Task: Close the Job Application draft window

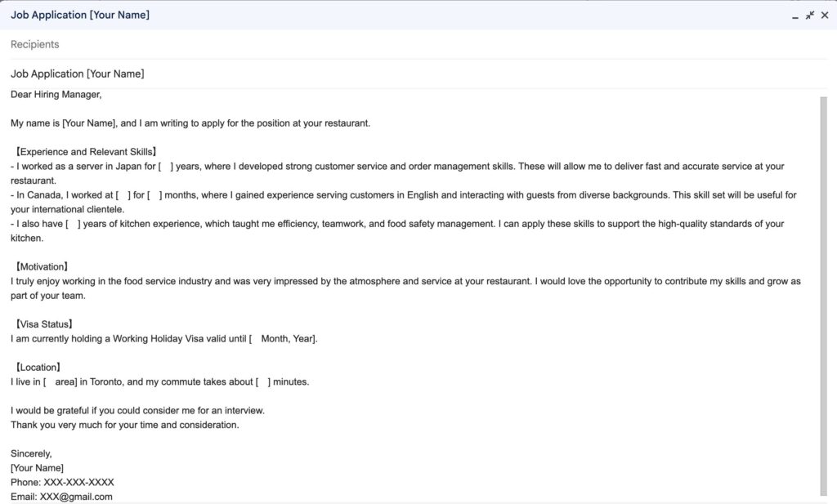Action: click(825, 16)
